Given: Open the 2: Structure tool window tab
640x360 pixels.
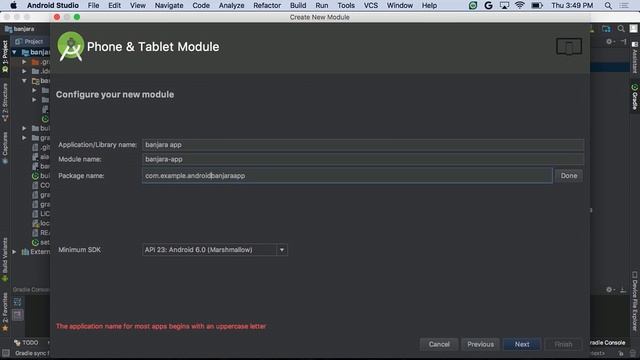Looking at the screenshot, I should point(5,102).
